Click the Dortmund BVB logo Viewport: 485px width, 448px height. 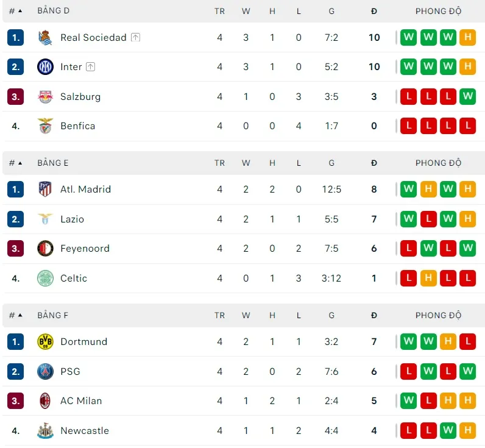point(46,342)
